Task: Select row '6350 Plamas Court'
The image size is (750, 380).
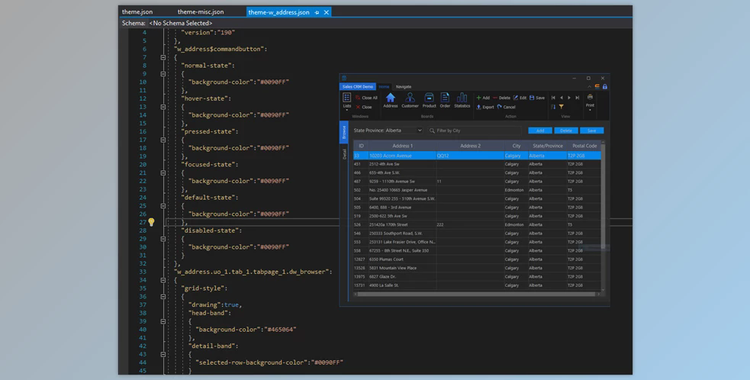Action: tap(477, 259)
